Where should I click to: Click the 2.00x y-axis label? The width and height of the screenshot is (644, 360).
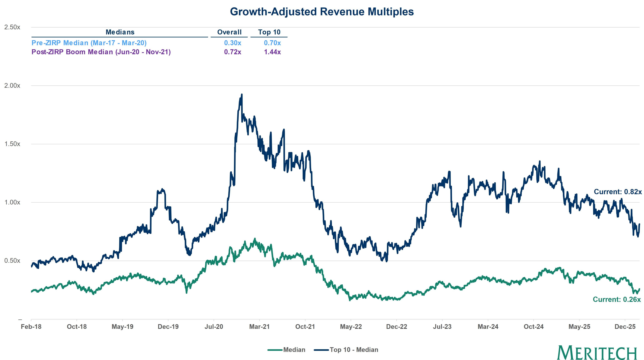click(12, 86)
